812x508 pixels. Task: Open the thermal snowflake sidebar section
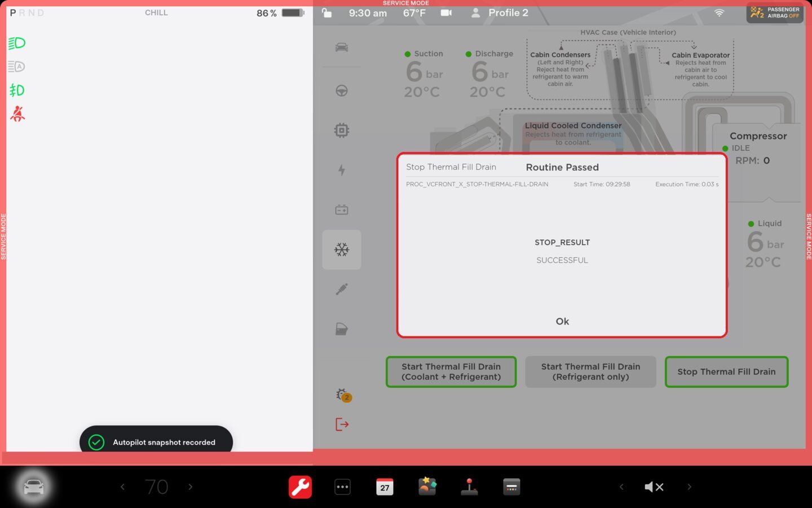[x=342, y=249]
